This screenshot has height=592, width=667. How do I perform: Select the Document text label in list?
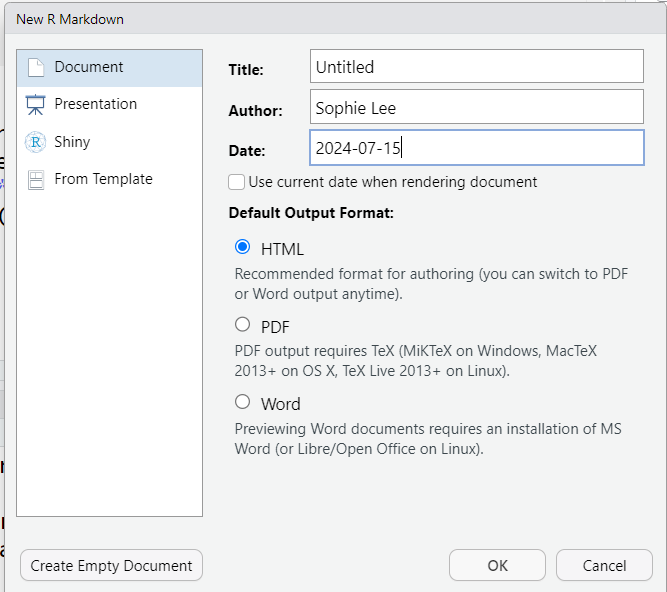(89, 67)
